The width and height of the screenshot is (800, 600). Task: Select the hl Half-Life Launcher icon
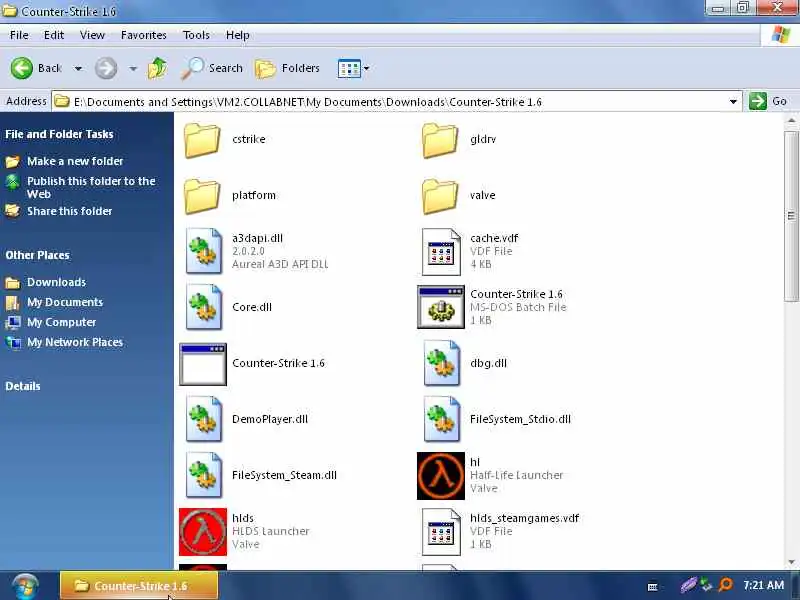(x=441, y=476)
